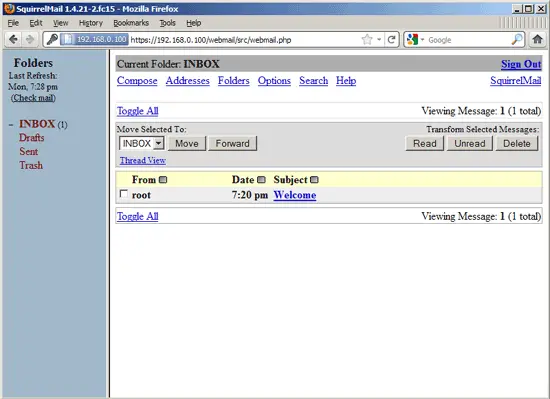The image size is (550, 399).
Task: Click the Delete button
Action: (x=516, y=143)
